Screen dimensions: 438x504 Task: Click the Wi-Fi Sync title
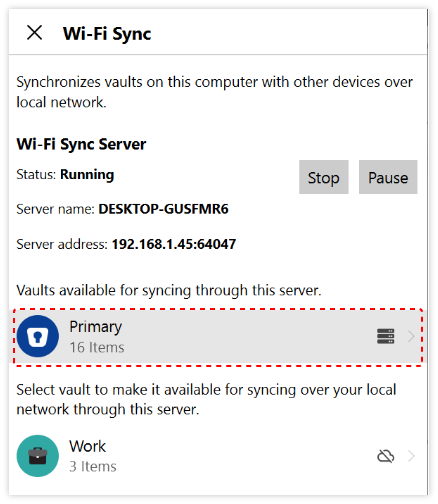point(107,34)
